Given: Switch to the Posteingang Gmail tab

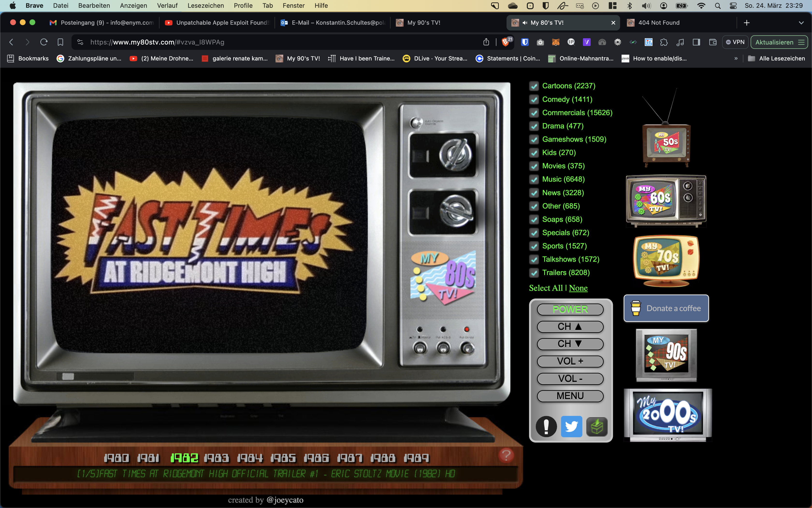Looking at the screenshot, I should click(x=102, y=22).
